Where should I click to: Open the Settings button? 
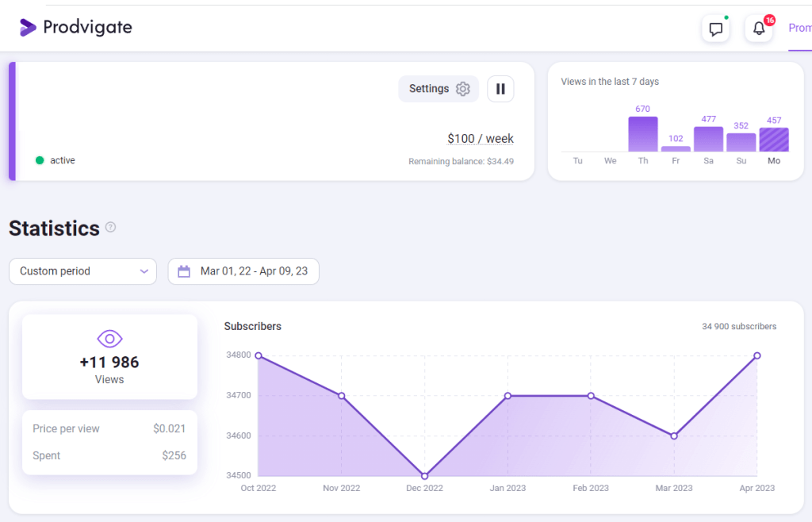click(x=438, y=89)
